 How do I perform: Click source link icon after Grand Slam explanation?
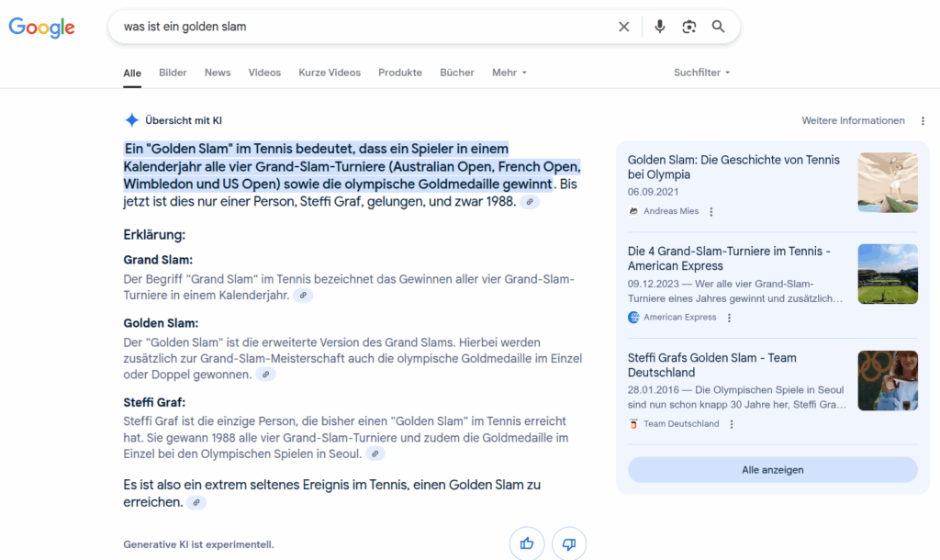pos(303,296)
